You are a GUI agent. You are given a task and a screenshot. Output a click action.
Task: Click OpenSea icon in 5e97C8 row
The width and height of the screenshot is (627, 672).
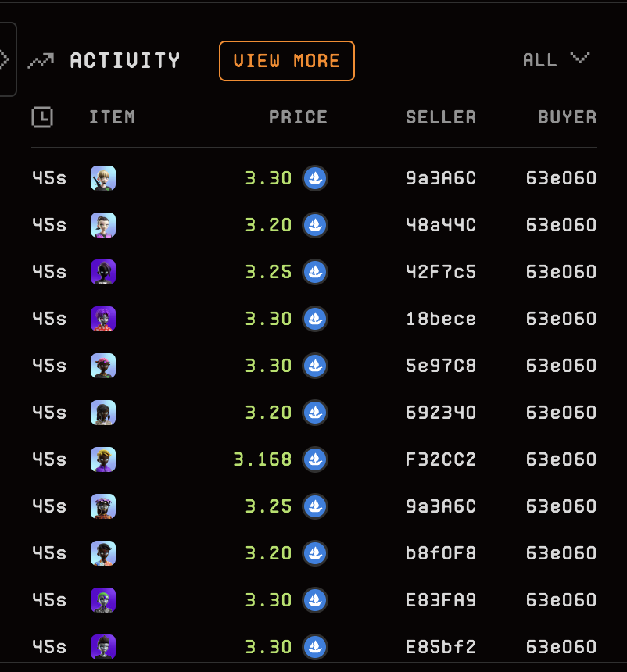315,366
